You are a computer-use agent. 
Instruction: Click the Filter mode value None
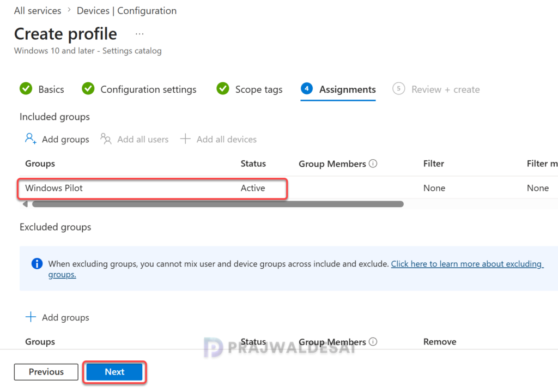(x=538, y=188)
